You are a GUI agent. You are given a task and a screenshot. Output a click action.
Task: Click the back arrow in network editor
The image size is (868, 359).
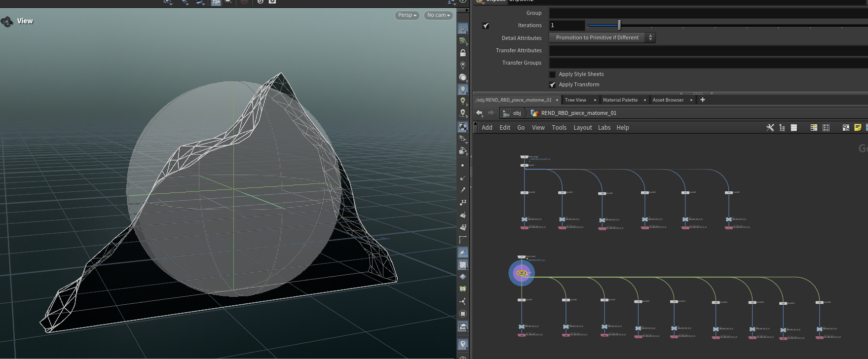point(479,113)
